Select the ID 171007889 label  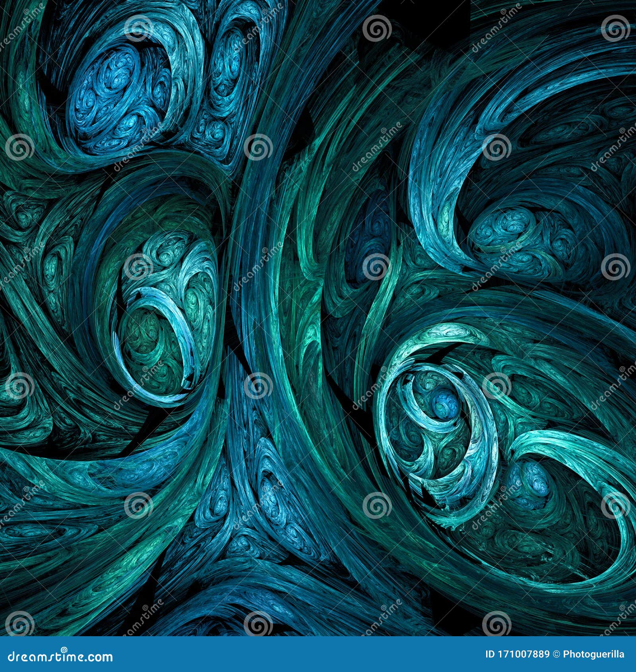coord(517,654)
